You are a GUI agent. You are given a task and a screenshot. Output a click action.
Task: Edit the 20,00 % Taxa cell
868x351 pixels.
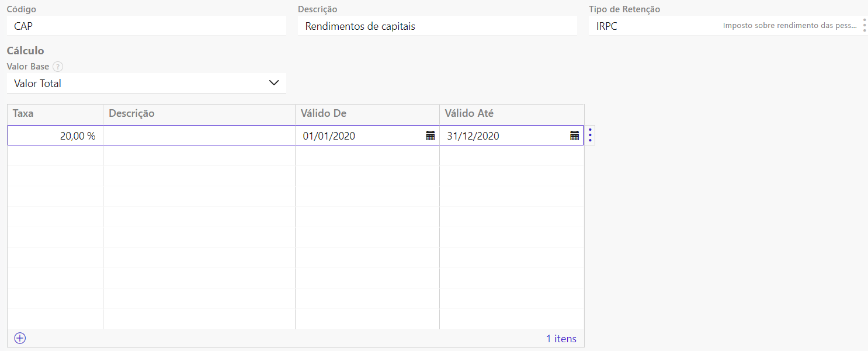point(55,136)
